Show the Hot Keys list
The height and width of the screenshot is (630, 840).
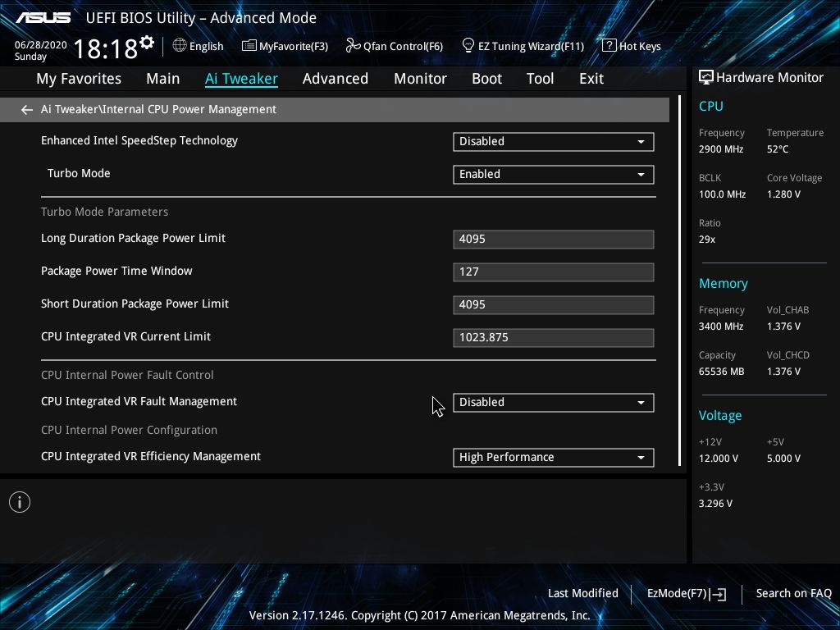[x=632, y=46]
